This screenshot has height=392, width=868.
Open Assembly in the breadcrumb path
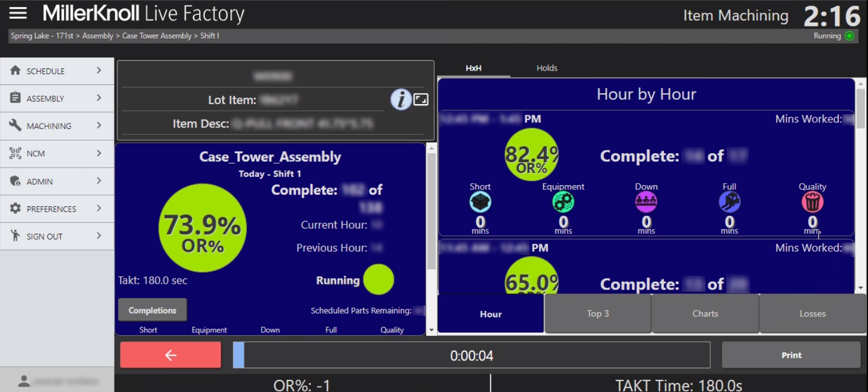point(98,36)
